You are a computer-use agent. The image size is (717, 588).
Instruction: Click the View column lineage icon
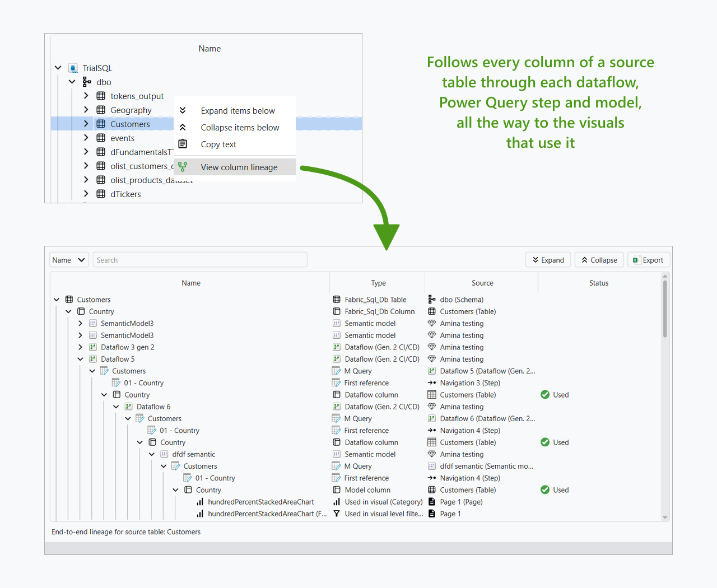(x=183, y=167)
